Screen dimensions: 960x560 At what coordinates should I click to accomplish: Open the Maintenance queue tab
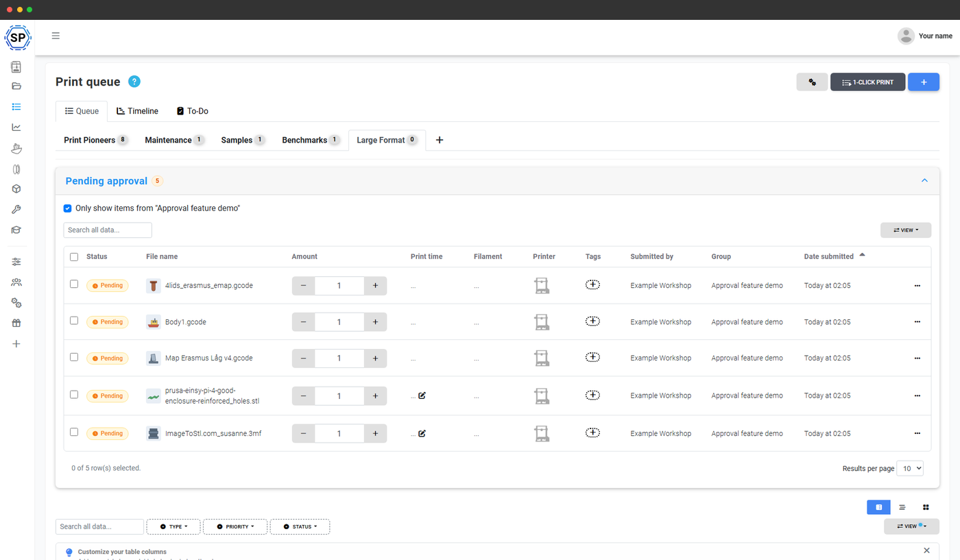coord(174,140)
